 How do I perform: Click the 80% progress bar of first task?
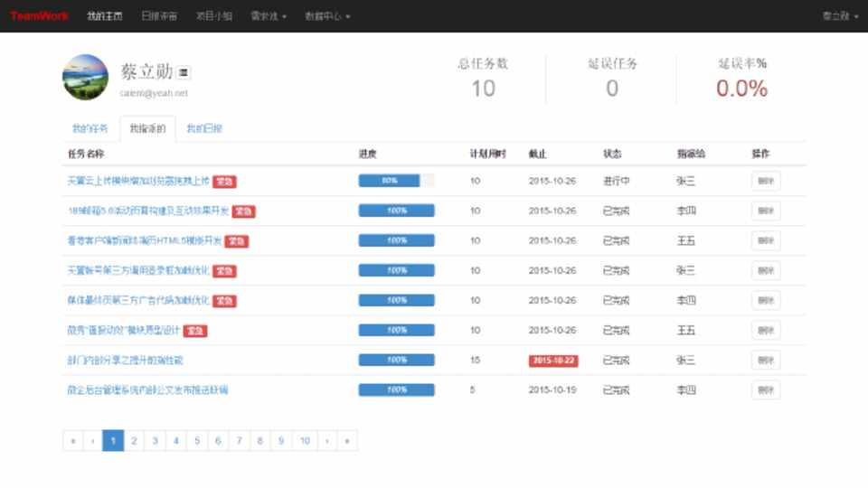point(396,182)
